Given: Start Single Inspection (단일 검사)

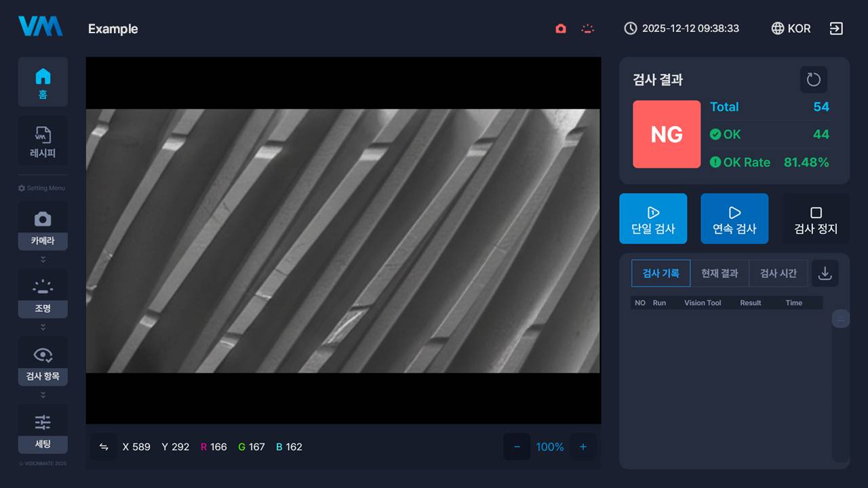Looking at the screenshot, I should point(653,219).
